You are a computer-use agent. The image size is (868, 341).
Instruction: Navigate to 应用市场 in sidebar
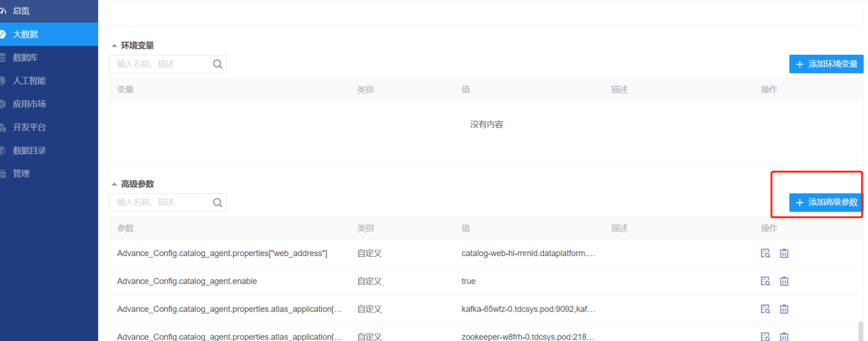tap(29, 104)
